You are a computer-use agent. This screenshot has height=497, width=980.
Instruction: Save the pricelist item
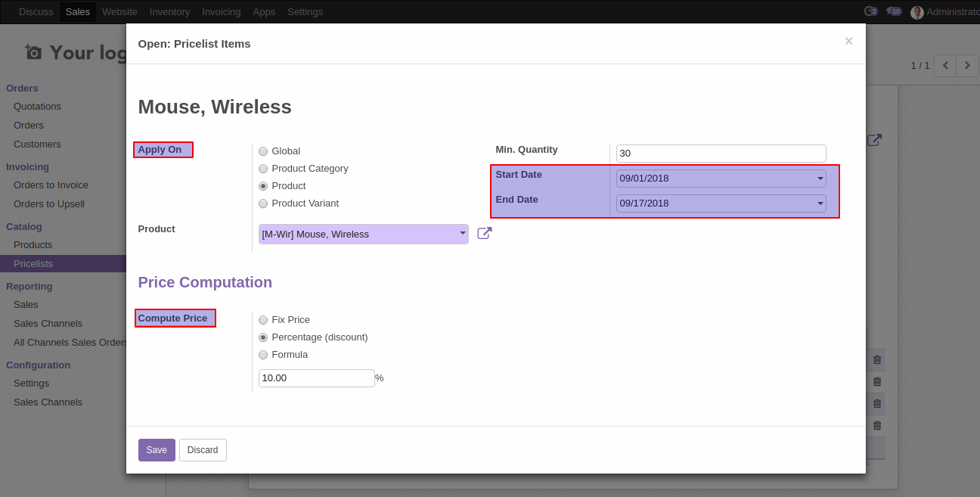tap(157, 450)
